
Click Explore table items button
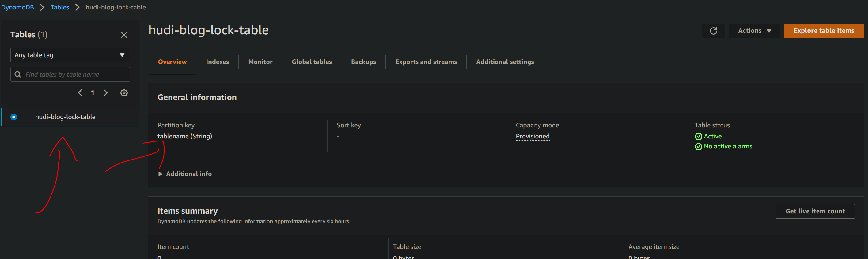(x=824, y=31)
